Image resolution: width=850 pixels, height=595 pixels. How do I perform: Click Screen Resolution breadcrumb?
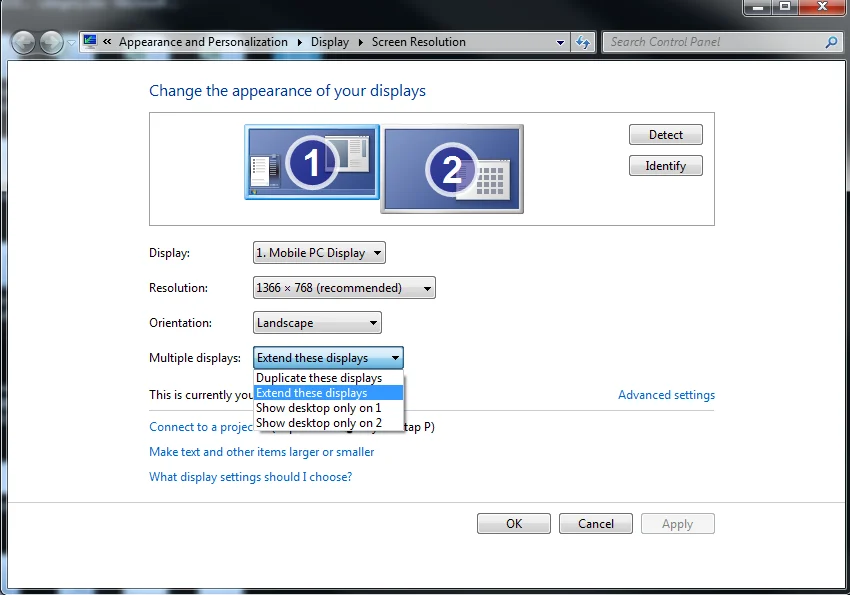[418, 42]
